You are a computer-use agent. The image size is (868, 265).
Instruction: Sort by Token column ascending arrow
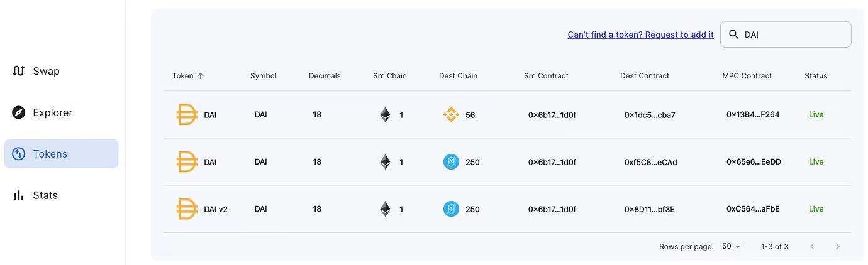pos(201,76)
